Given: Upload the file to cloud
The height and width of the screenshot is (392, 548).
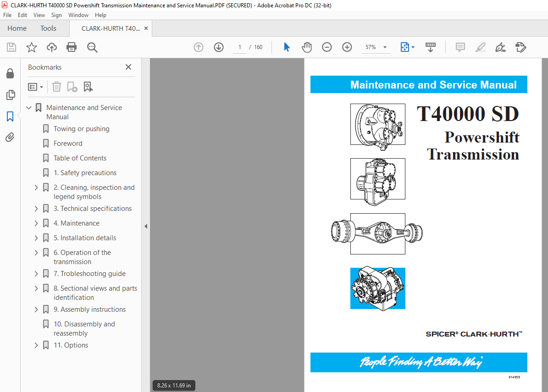Looking at the screenshot, I should pos(52,47).
